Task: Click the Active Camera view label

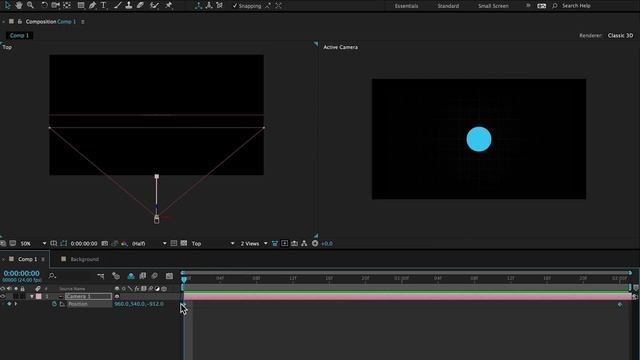Action: [340, 47]
